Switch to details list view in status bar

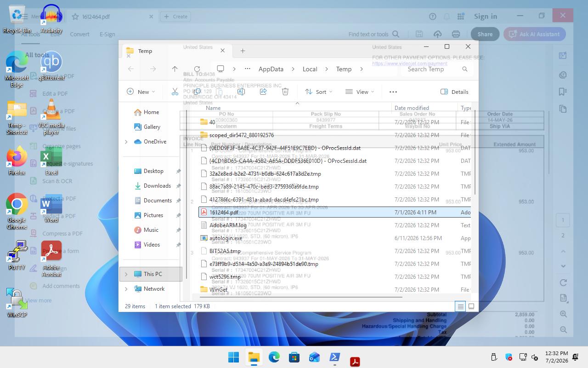[460, 306]
